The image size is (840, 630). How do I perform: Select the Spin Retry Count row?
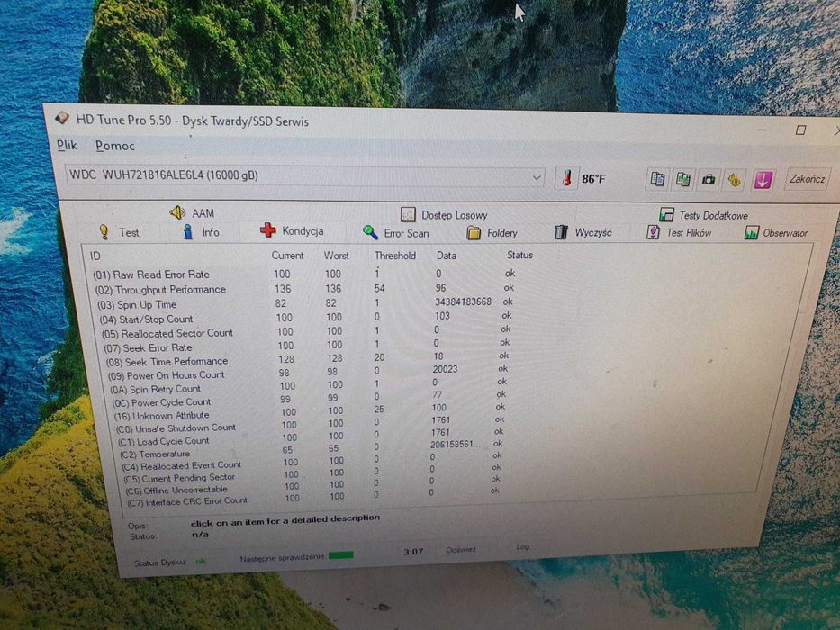(308, 386)
